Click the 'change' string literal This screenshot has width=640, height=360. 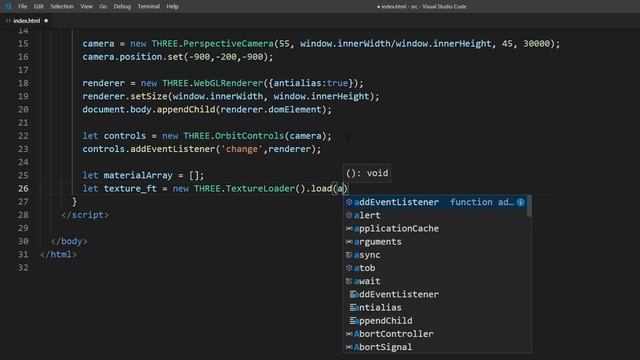242,149
